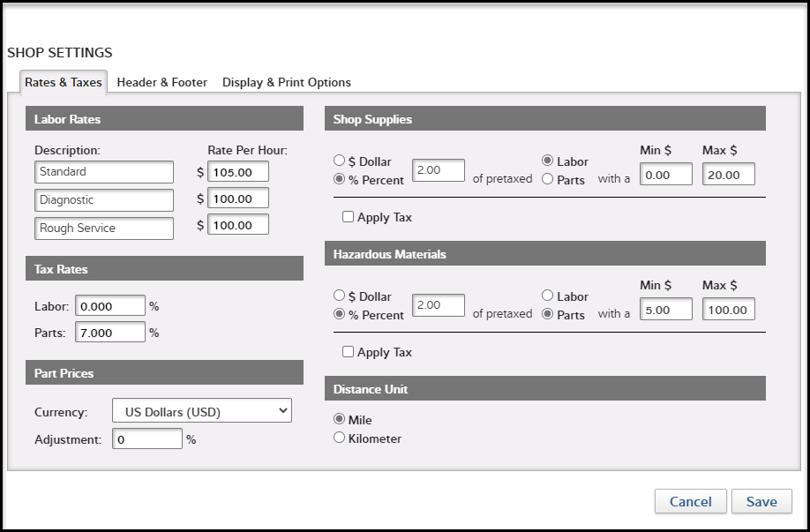Screen dimensions: 810x532
Task: Open the Currency dropdown
Action: pos(202,411)
